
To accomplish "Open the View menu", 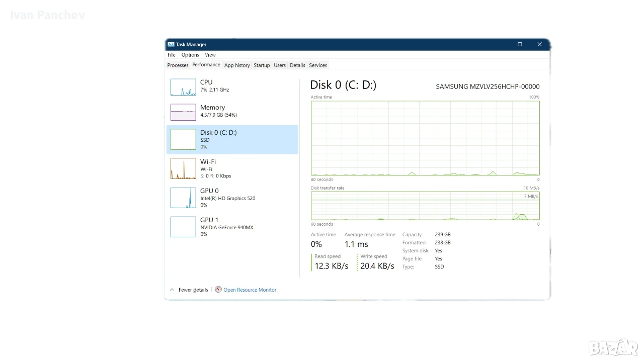I will pos(210,55).
